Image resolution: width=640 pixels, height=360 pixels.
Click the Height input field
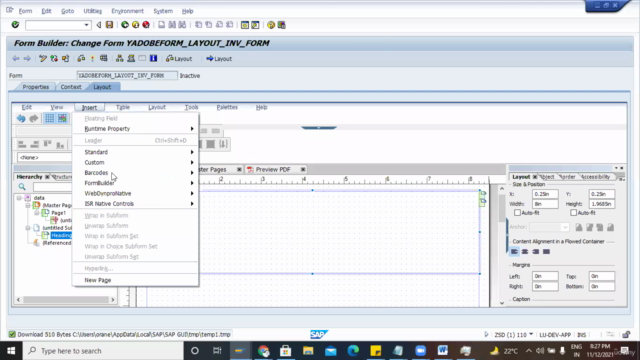coord(601,204)
